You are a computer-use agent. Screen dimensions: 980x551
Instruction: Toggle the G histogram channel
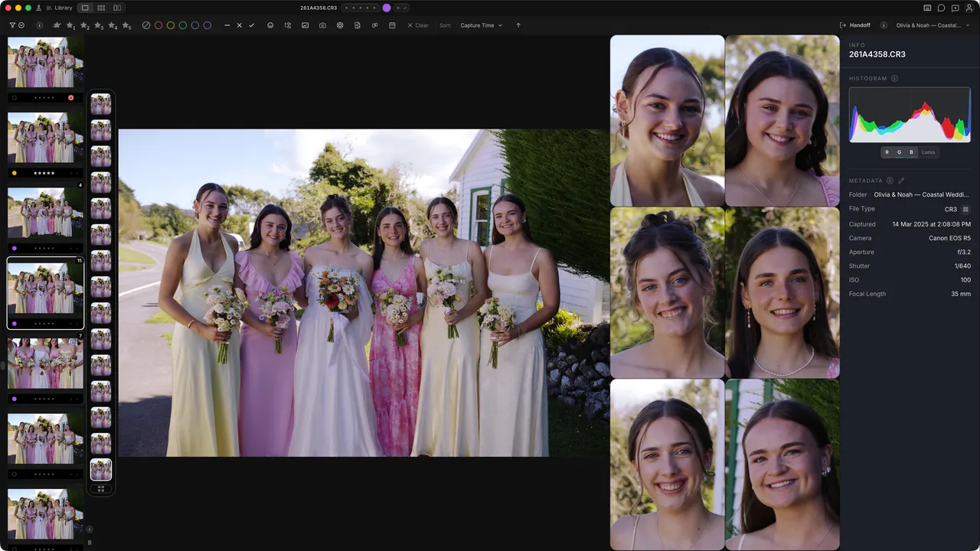899,152
